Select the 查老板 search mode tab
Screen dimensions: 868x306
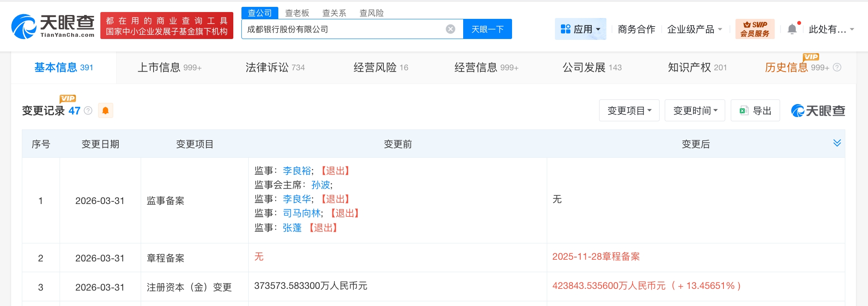[x=297, y=13]
